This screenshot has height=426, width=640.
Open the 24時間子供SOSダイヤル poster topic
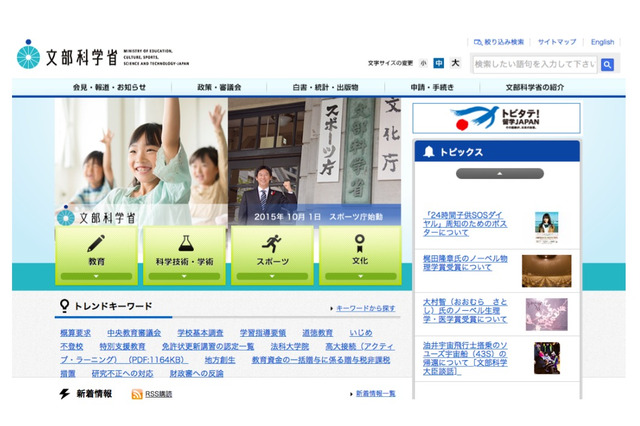coord(465,224)
